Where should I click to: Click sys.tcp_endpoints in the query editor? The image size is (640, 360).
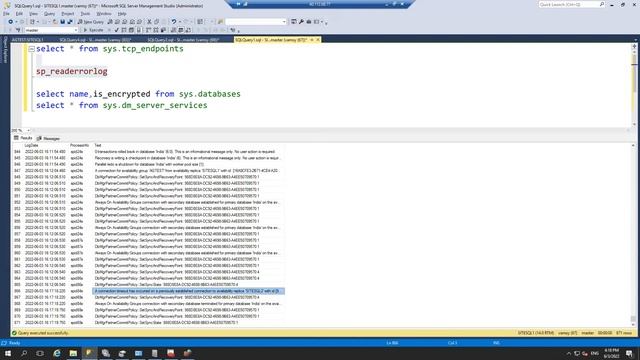143,49
